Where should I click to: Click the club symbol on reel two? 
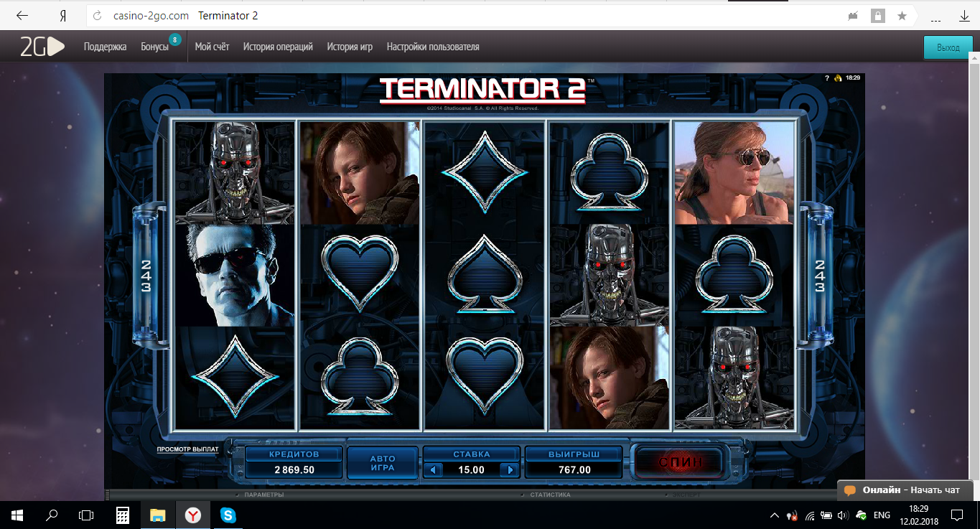[x=359, y=378]
